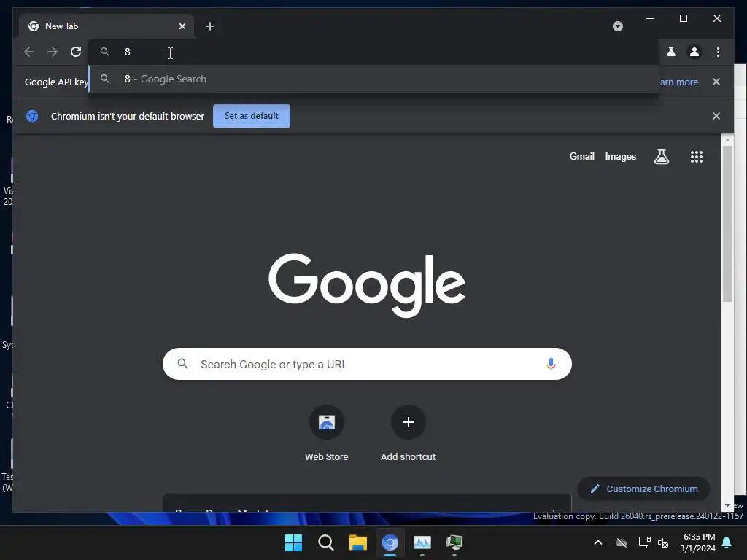Open the tab search dropdown arrow
This screenshot has width=747, height=560.
618,26
